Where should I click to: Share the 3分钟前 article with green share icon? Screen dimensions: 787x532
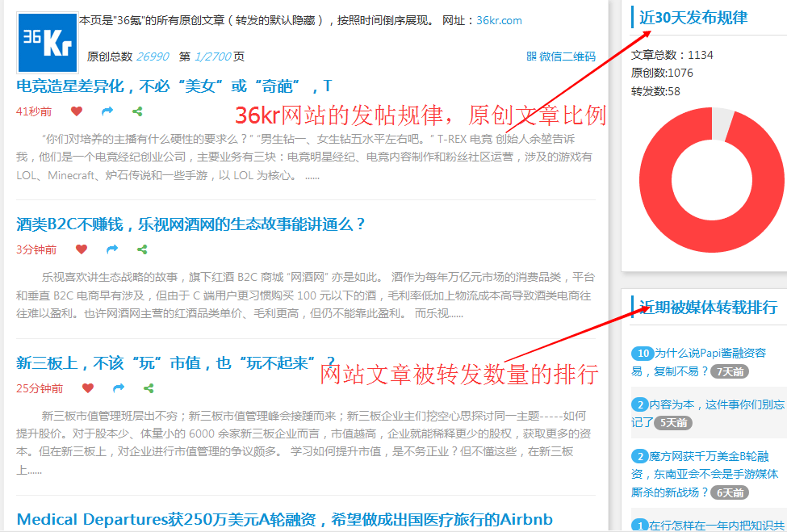[x=142, y=249]
